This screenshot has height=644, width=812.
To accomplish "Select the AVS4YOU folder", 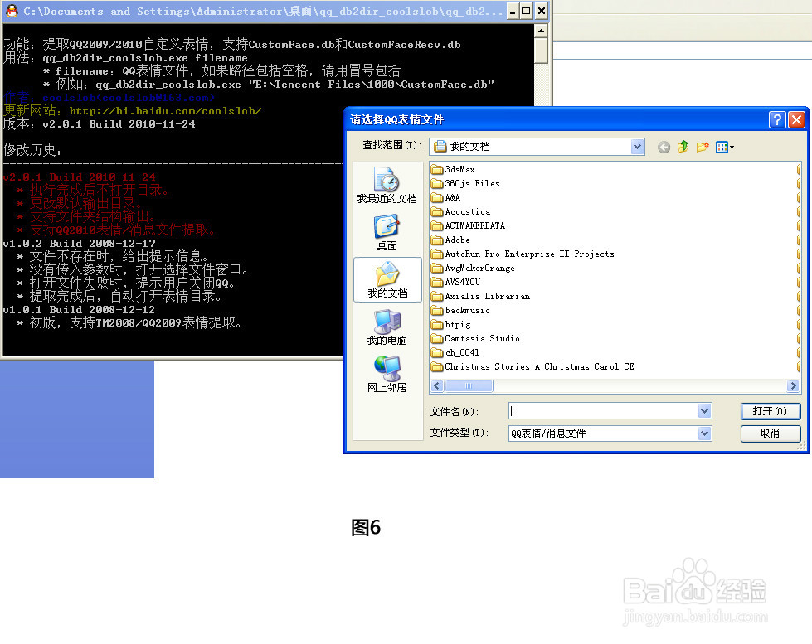I will (x=456, y=282).
